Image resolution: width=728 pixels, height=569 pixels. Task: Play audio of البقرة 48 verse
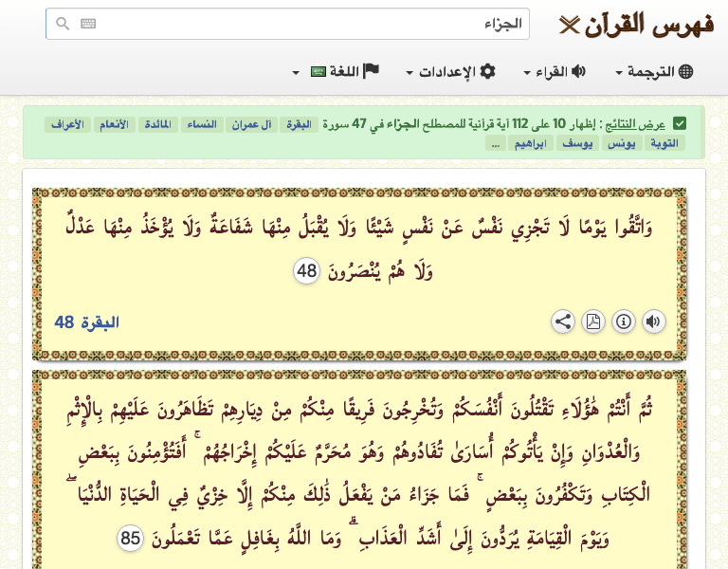pos(654,321)
